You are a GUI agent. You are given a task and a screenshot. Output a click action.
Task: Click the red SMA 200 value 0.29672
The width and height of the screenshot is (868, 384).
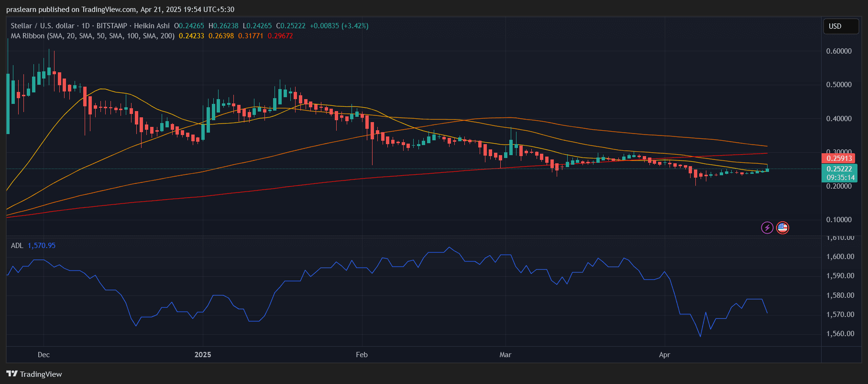(280, 36)
